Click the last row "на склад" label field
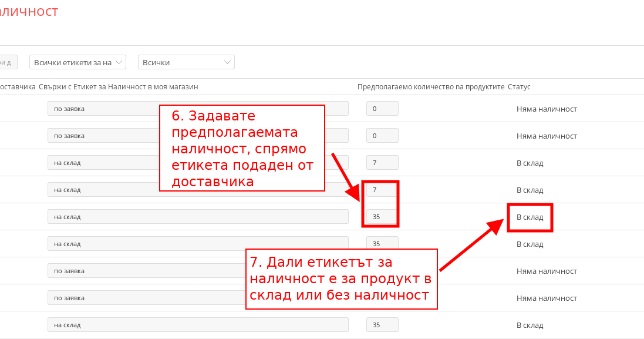Screen dimensions: 644x339 (x=197, y=325)
